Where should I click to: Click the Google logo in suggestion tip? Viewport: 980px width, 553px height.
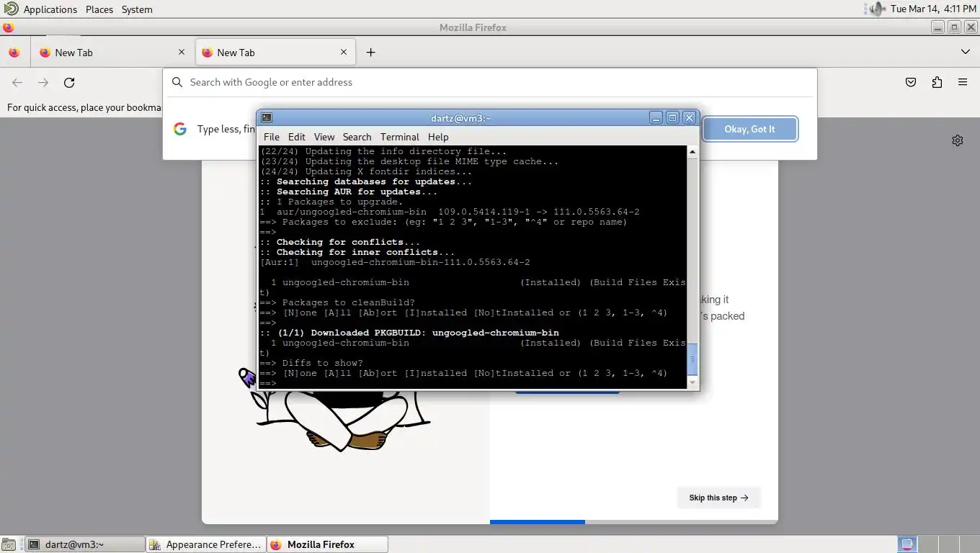[180, 129]
